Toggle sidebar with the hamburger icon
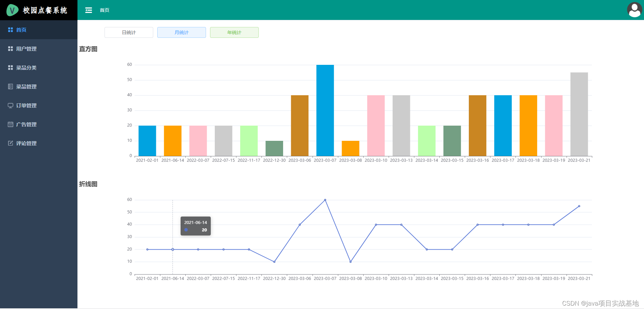 (89, 10)
